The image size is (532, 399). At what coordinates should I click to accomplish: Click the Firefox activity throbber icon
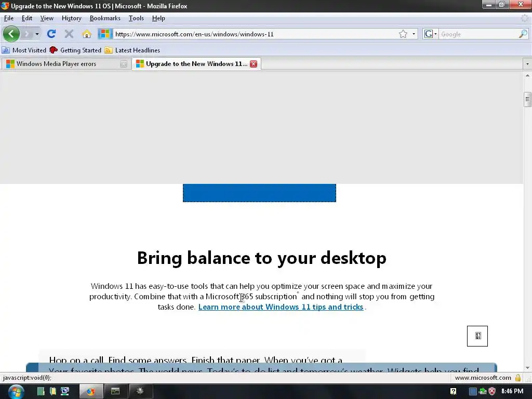coord(525,18)
